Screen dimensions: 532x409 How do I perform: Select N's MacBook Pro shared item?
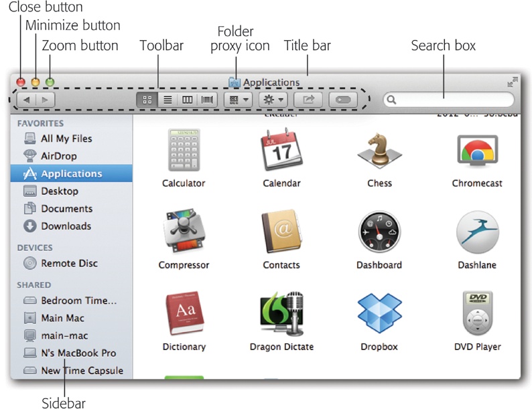pos(72,353)
